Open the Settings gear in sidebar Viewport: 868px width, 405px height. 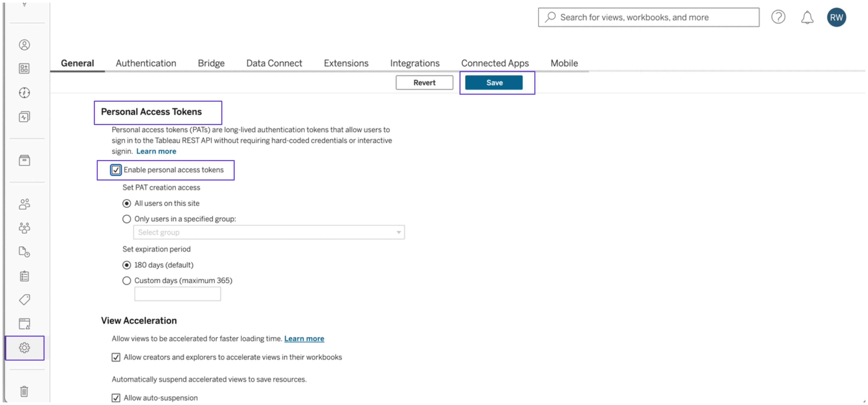point(24,348)
